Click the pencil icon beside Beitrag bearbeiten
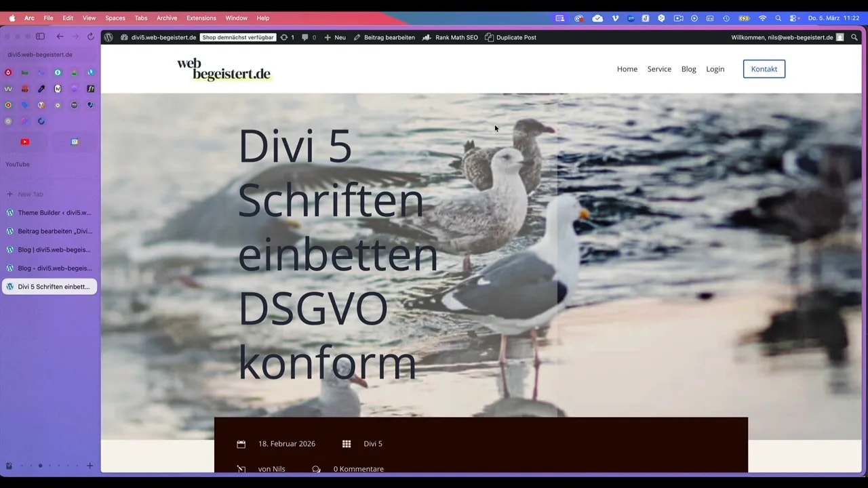This screenshot has height=488, width=868. click(x=357, y=37)
